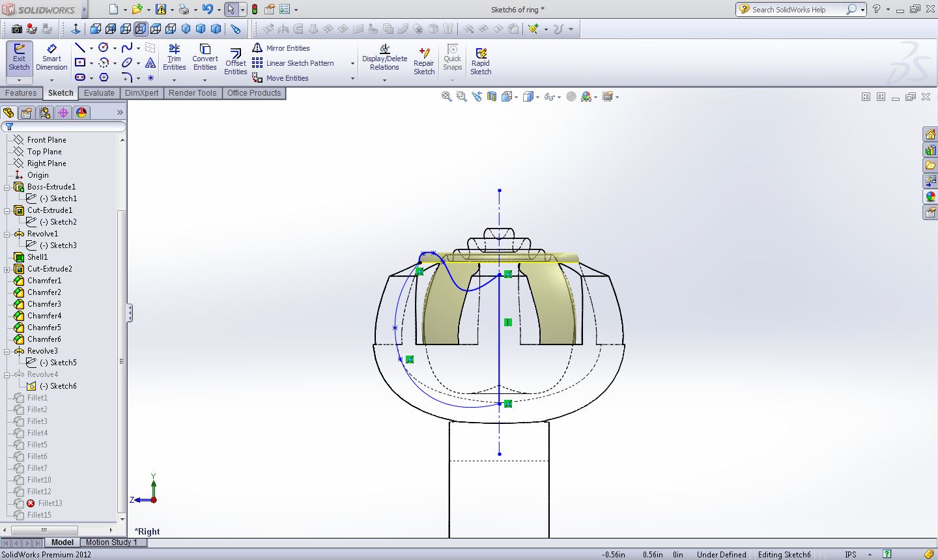Screen dimensions: 938x560
Task: Open Render Tools tab
Action: pos(192,92)
